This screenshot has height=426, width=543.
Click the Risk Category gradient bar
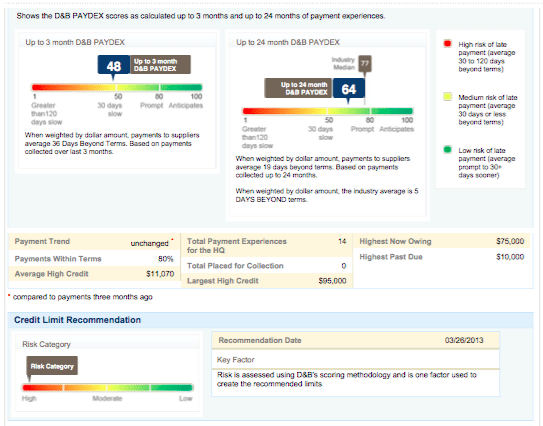(x=107, y=388)
